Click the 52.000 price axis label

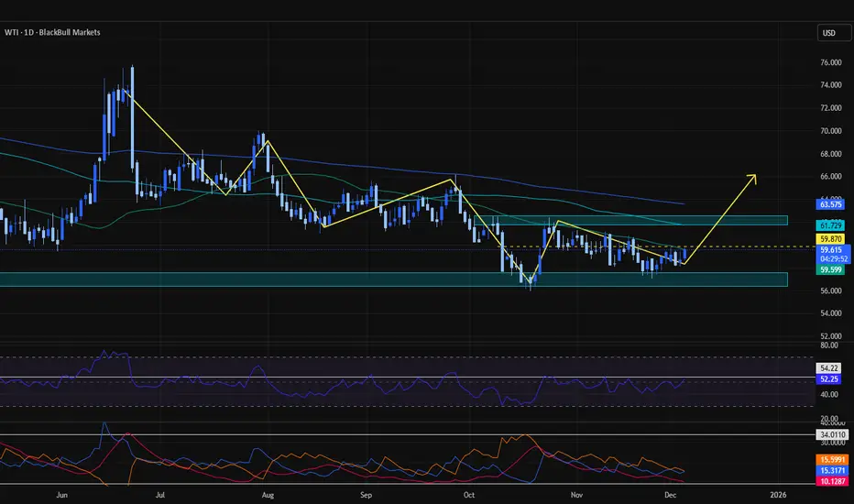pyautogui.click(x=830, y=336)
